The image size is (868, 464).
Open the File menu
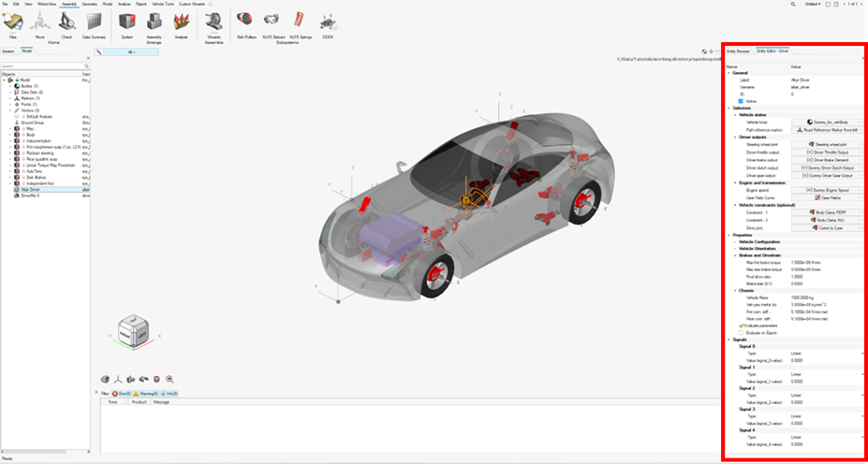[5, 4]
